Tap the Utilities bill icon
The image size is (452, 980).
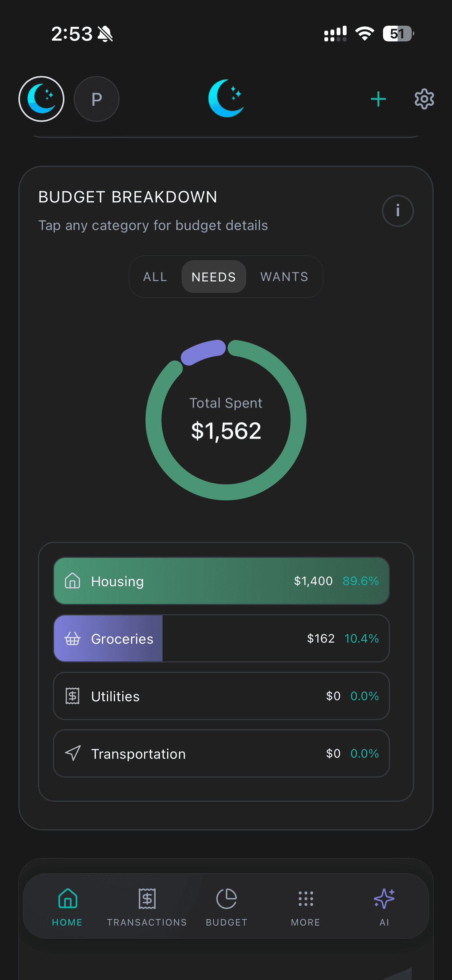click(x=72, y=696)
